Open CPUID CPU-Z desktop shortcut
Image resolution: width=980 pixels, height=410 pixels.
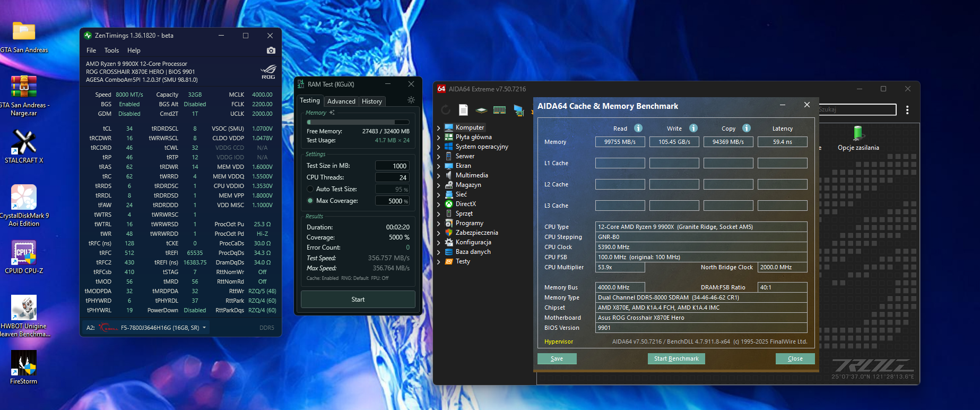(24, 254)
